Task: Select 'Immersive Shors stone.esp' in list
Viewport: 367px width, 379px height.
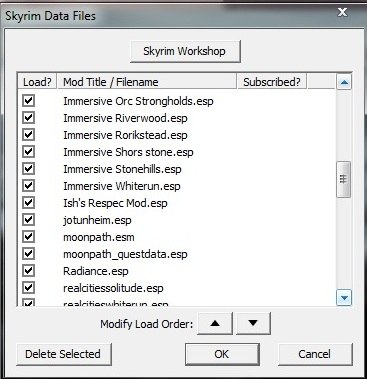Action: 128,152
